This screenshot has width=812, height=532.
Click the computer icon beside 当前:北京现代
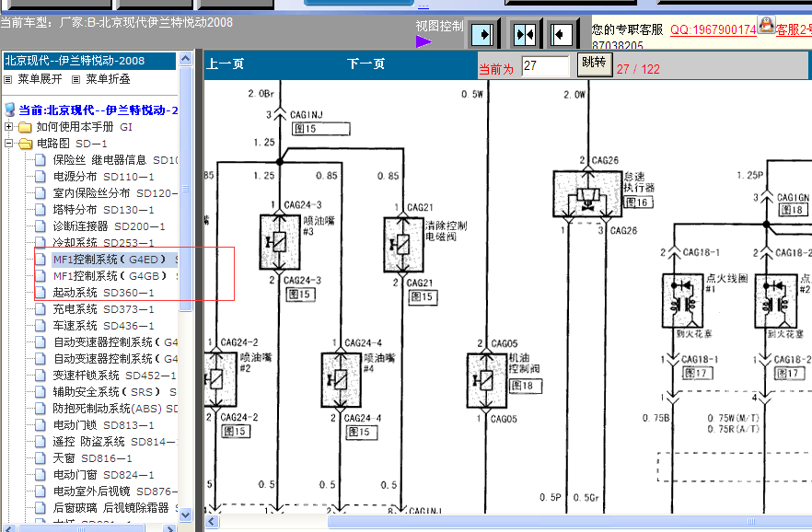(x=10, y=110)
